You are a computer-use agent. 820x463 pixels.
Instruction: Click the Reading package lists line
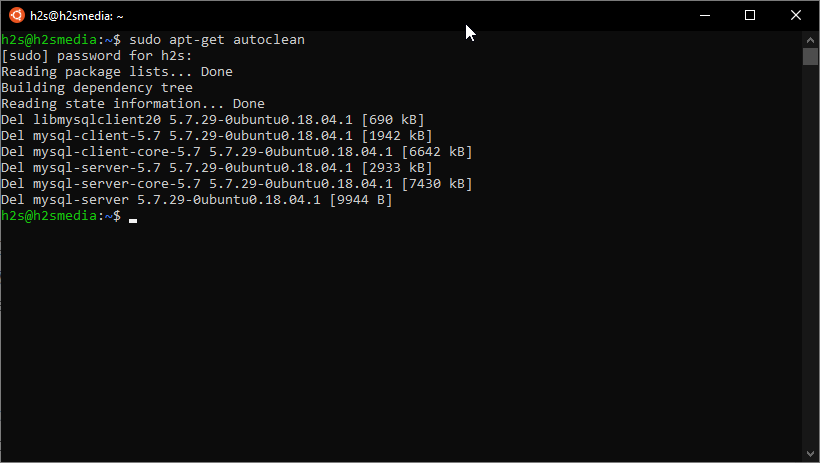coord(116,72)
